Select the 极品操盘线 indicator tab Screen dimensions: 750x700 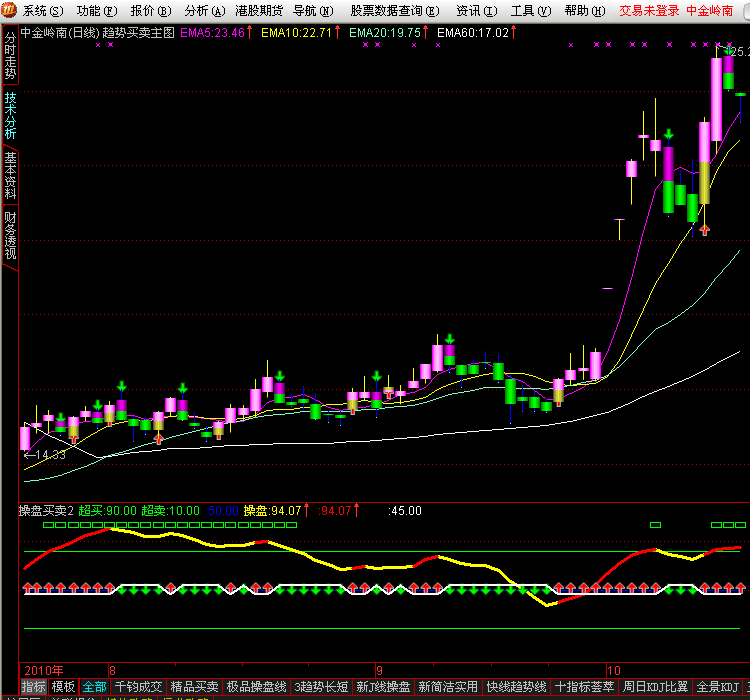pyautogui.click(x=256, y=687)
